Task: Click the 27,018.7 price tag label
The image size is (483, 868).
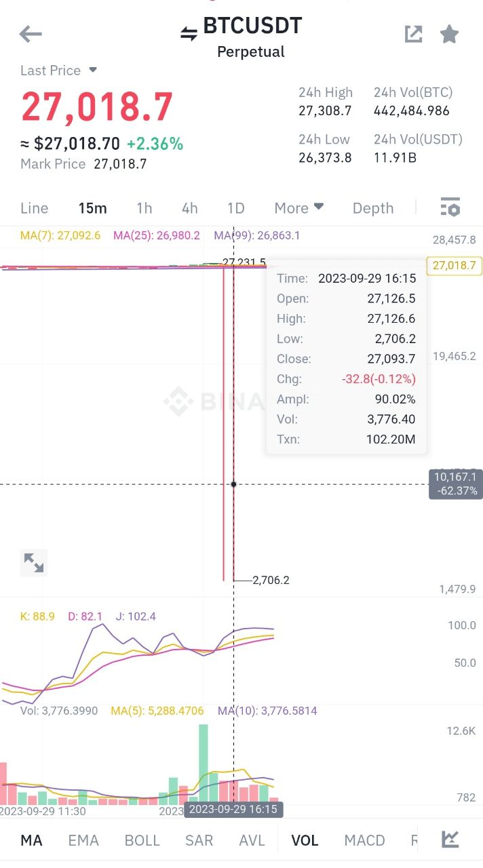Action: [453, 267]
